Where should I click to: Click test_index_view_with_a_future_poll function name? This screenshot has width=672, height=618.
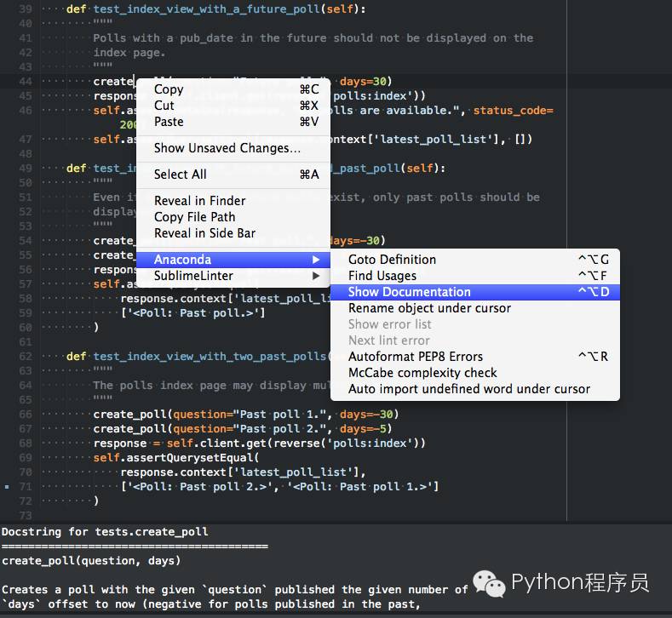pyautogui.click(x=207, y=9)
